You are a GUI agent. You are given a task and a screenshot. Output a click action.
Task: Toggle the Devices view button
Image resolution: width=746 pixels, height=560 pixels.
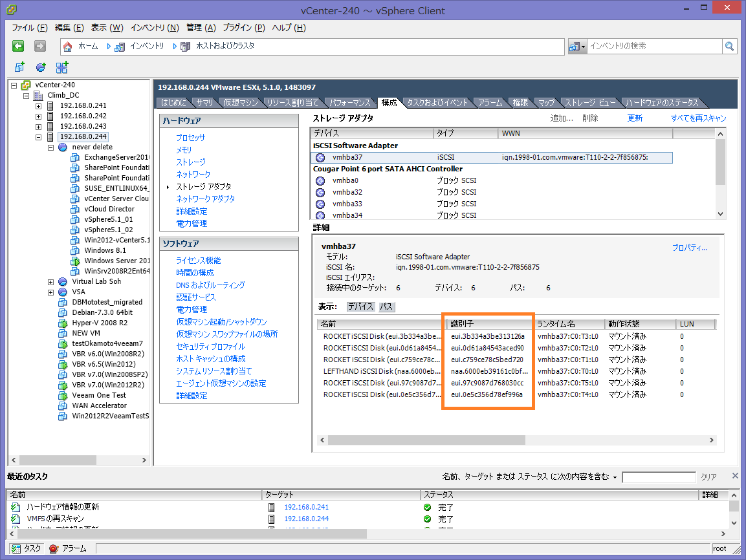point(361,307)
